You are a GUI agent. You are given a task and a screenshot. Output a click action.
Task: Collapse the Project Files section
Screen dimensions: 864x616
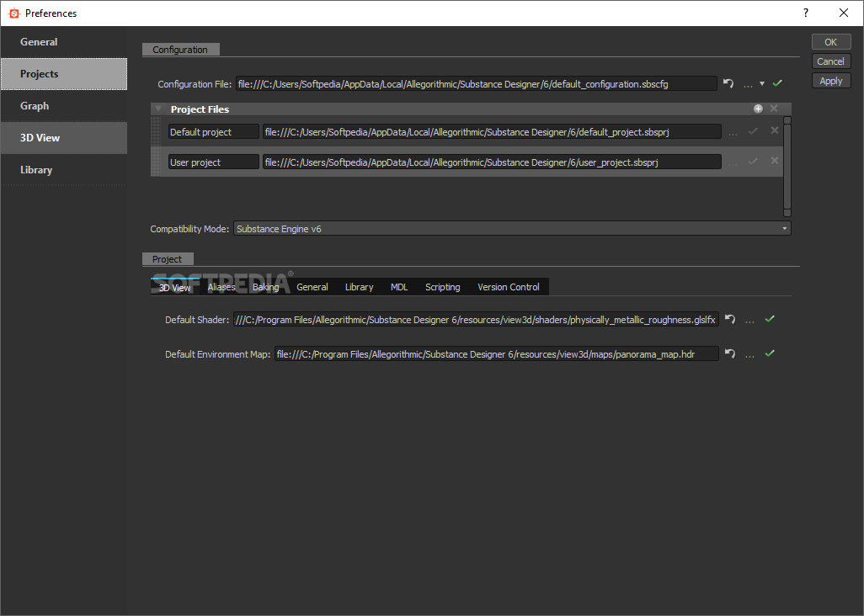(158, 109)
